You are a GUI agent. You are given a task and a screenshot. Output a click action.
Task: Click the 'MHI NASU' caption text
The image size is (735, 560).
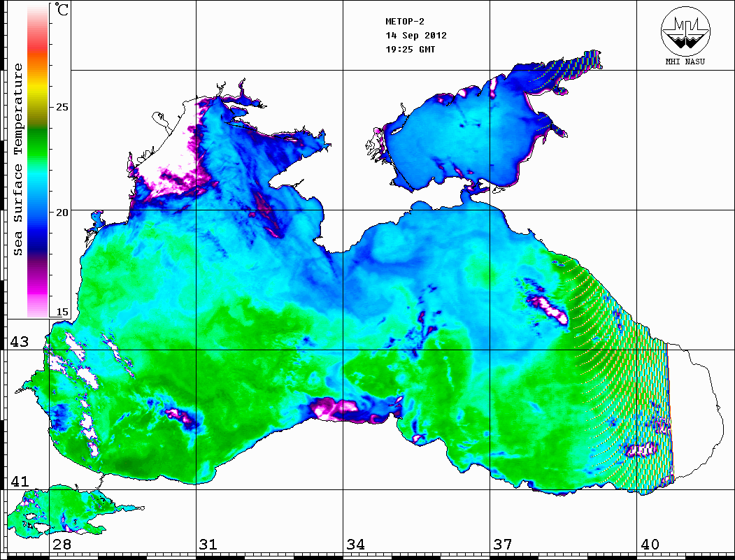tap(685, 62)
